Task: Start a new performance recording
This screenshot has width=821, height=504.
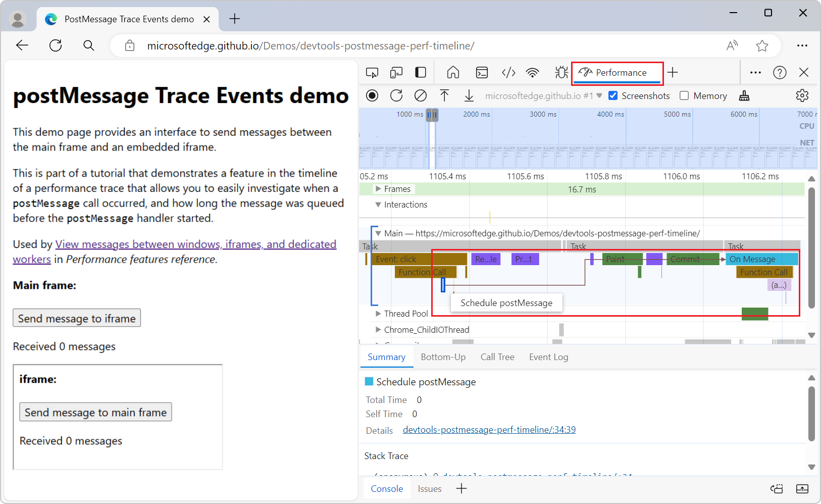Action: point(372,95)
